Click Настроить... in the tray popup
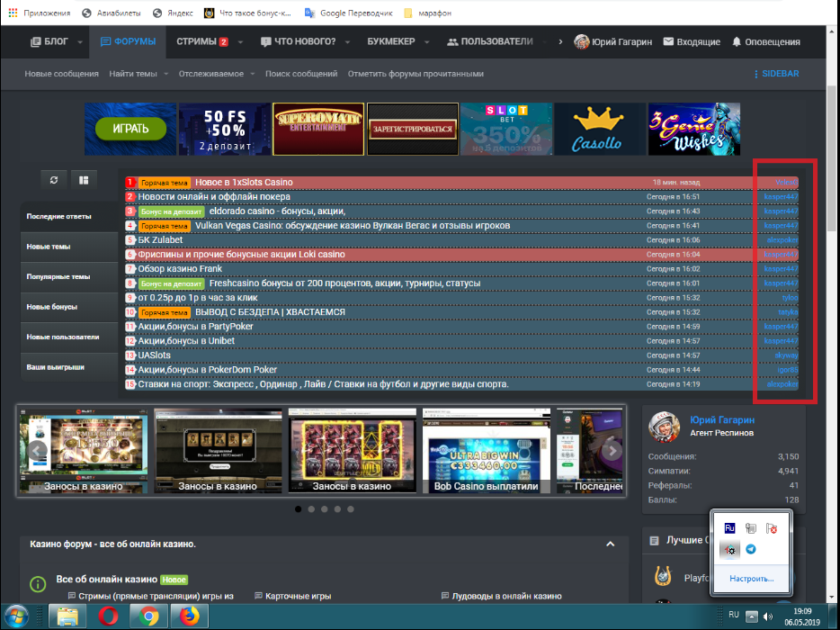The width and height of the screenshot is (840, 630). pos(751,579)
